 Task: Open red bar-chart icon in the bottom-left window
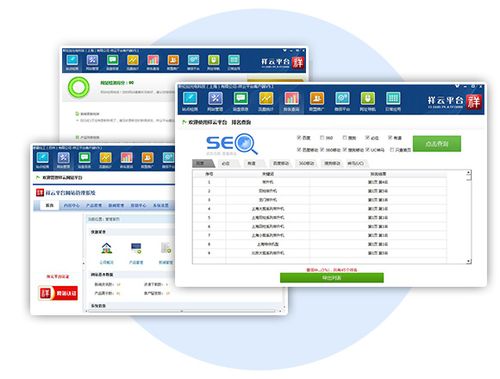pos(126,157)
